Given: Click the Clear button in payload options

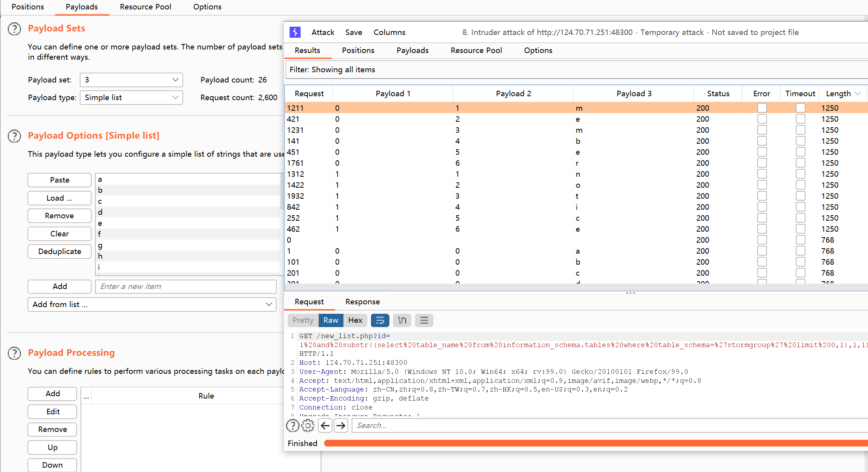Looking at the screenshot, I should tap(59, 233).
